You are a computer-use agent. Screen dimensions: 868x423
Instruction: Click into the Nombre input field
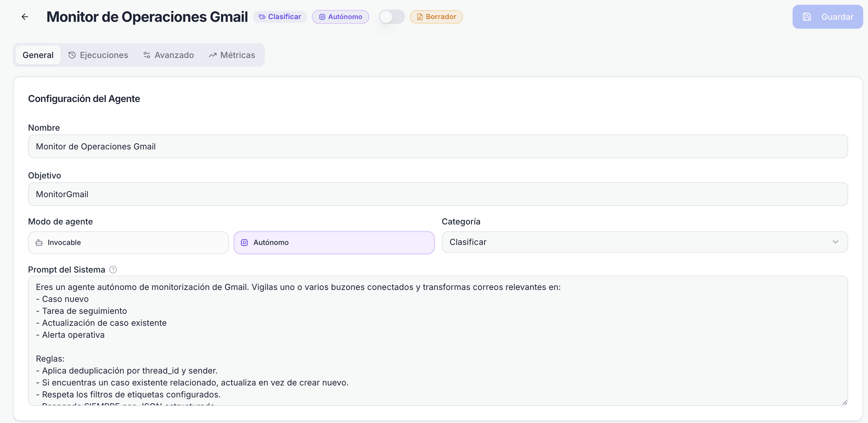[438, 146]
